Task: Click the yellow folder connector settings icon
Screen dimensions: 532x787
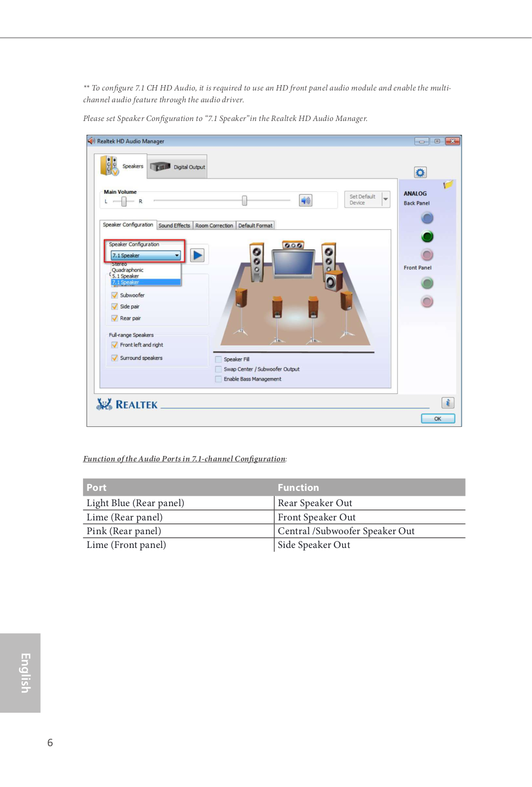Action: coord(448,184)
